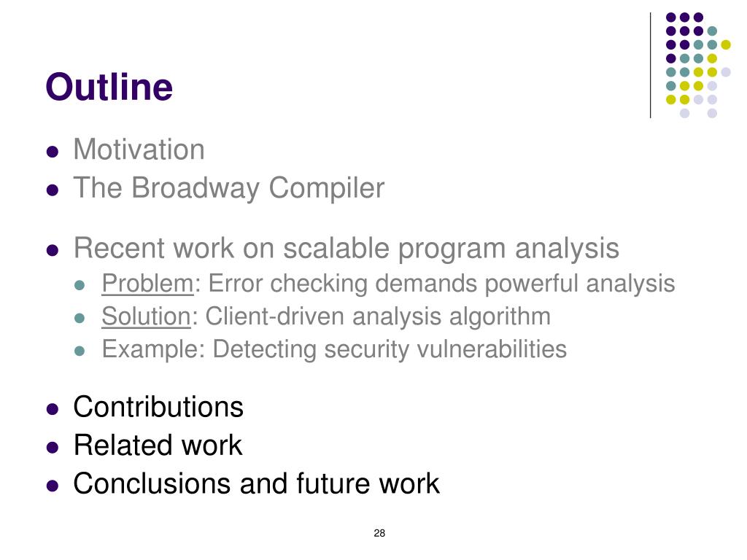Viewport: 747px width, 560px height.
Task: Click the bullet before "Conclusions and future work"
Action: click(x=52, y=486)
